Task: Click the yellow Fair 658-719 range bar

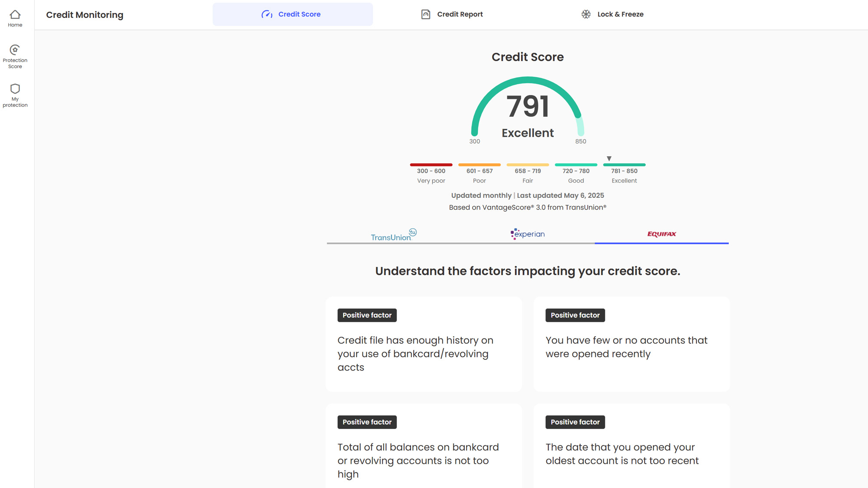Action: click(527, 165)
